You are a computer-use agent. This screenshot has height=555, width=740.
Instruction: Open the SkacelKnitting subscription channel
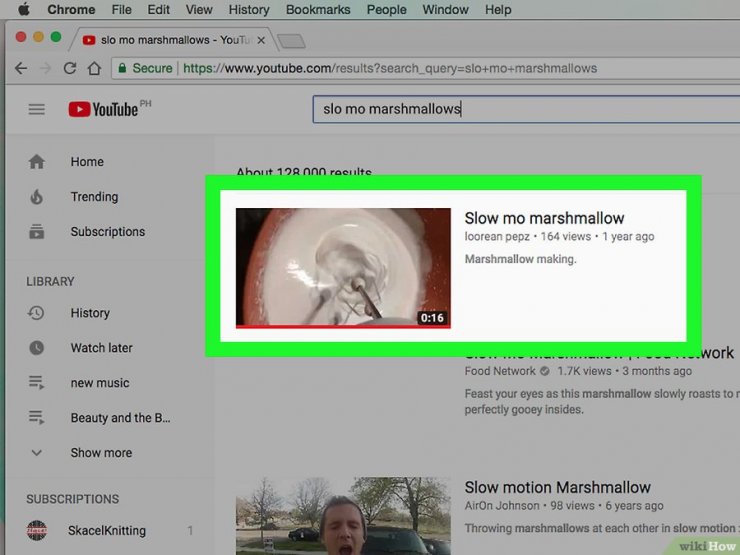pyautogui.click(x=107, y=530)
